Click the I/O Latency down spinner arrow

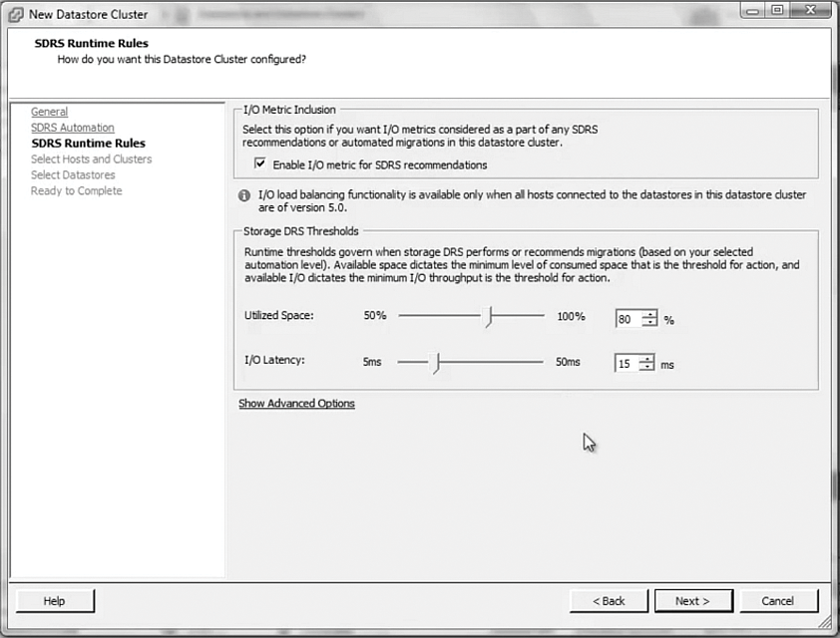[649, 368]
